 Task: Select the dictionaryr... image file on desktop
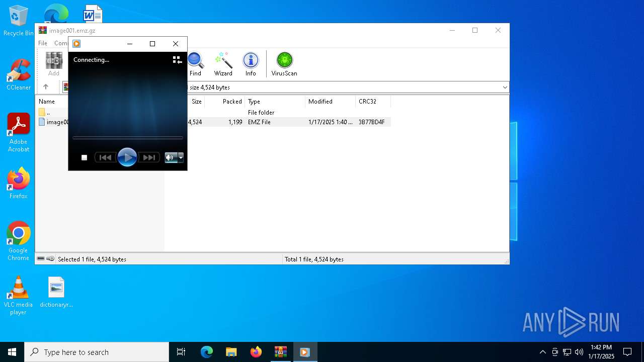(x=56, y=292)
